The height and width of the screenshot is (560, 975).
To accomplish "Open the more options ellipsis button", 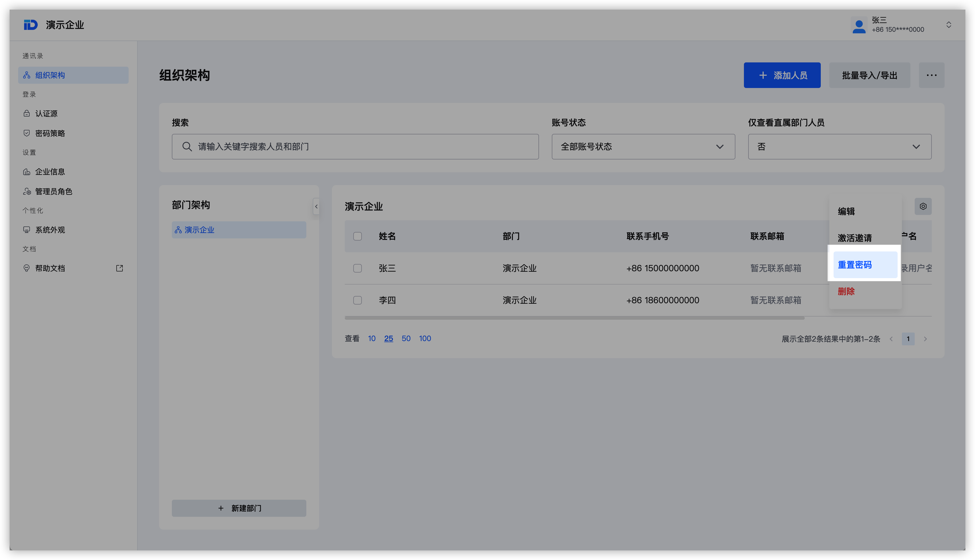I will [x=932, y=75].
